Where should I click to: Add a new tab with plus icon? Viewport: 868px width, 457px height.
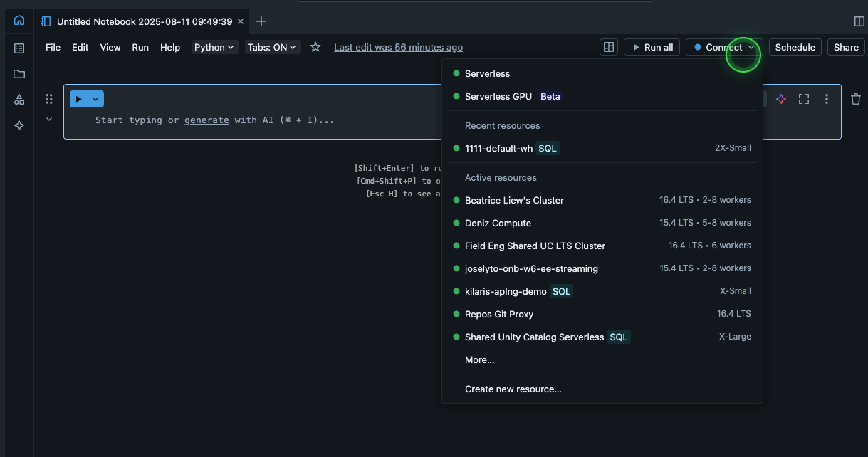pyautogui.click(x=261, y=21)
